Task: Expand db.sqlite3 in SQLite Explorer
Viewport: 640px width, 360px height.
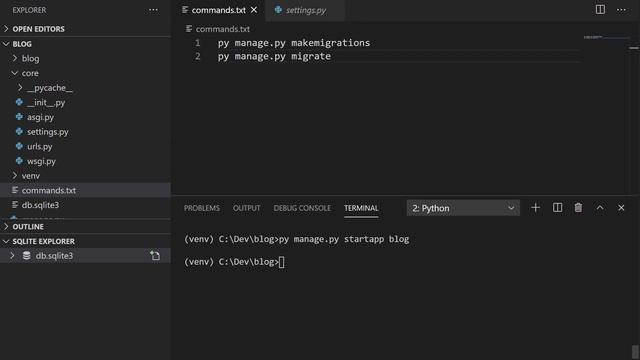Action: coord(12,256)
